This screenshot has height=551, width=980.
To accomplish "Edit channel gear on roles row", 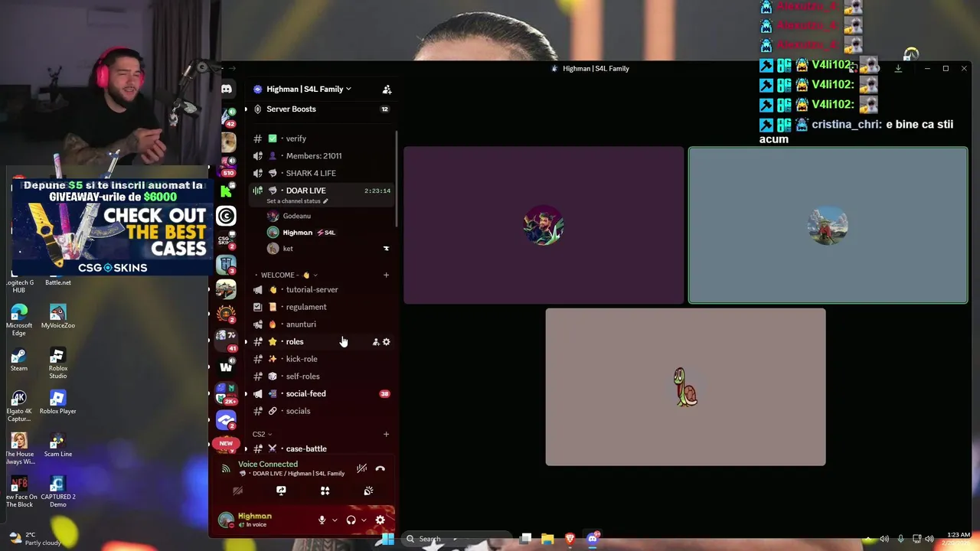I will point(387,342).
